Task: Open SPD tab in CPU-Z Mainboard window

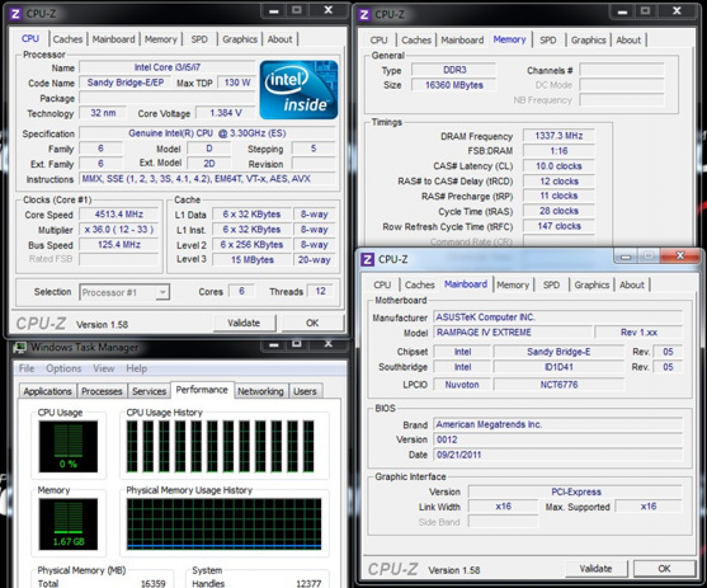Action: [x=551, y=285]
